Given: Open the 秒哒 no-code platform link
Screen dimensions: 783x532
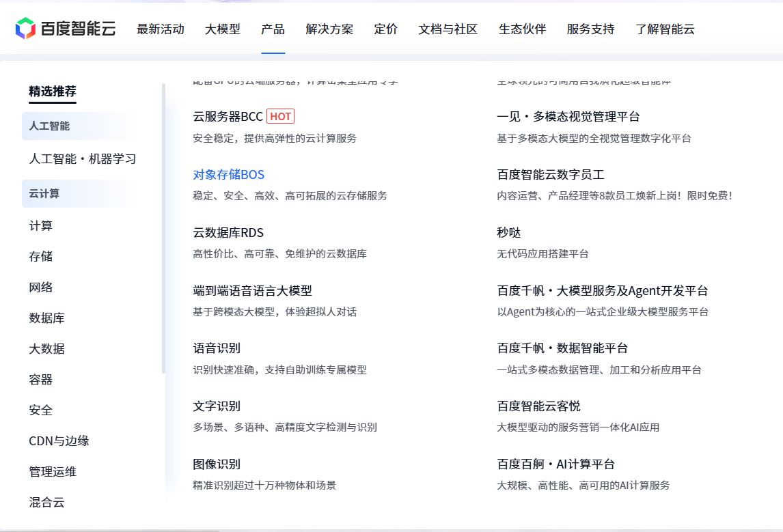Looking at the screenshot, I should (x=508, y=232).
